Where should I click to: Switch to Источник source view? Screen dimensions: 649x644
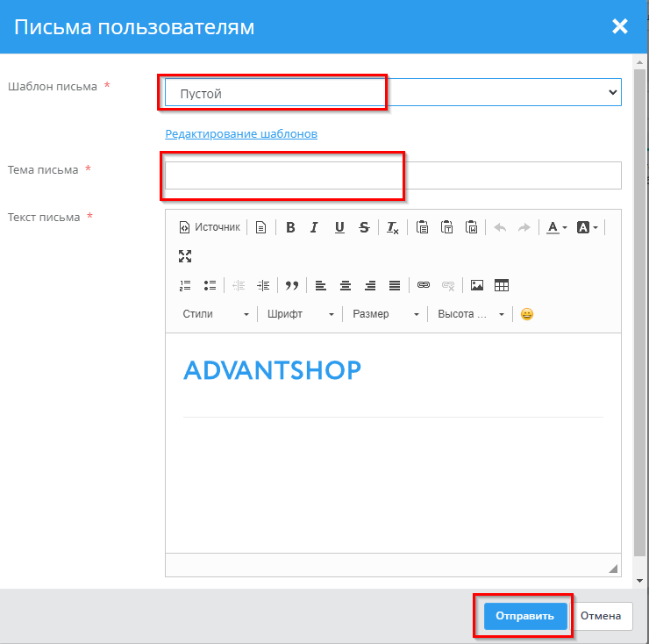coord(210,227)
